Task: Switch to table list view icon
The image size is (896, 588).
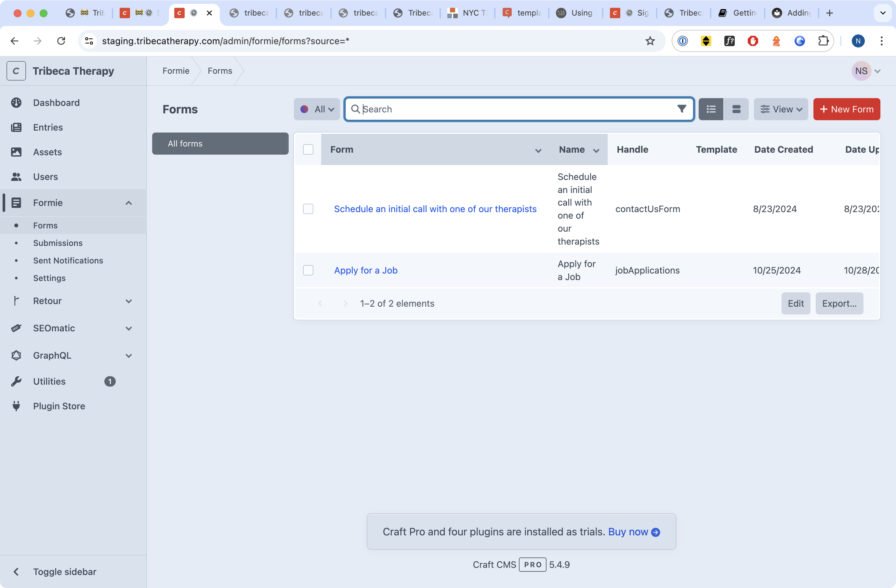Action: (x=711, y=109)
